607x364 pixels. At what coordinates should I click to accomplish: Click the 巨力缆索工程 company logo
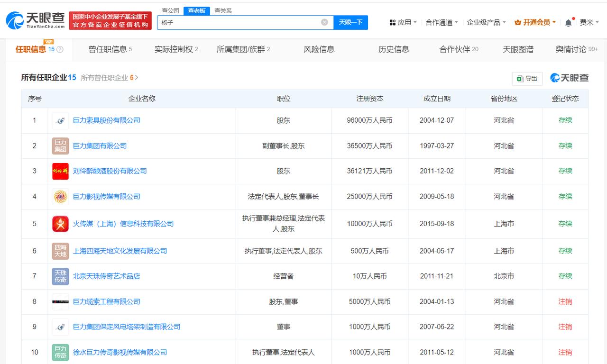click(x=60, y=301)
